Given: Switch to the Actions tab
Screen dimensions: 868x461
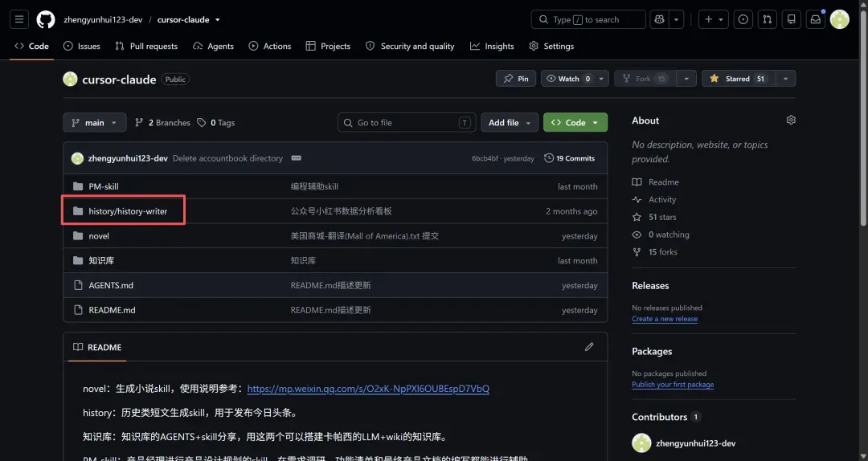Looking at the screenshot, I should 269,46.
